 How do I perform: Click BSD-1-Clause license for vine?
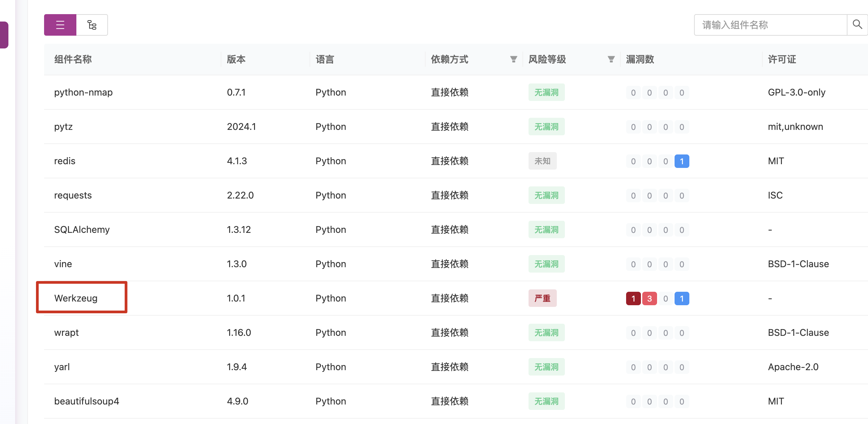coord(798,264)
